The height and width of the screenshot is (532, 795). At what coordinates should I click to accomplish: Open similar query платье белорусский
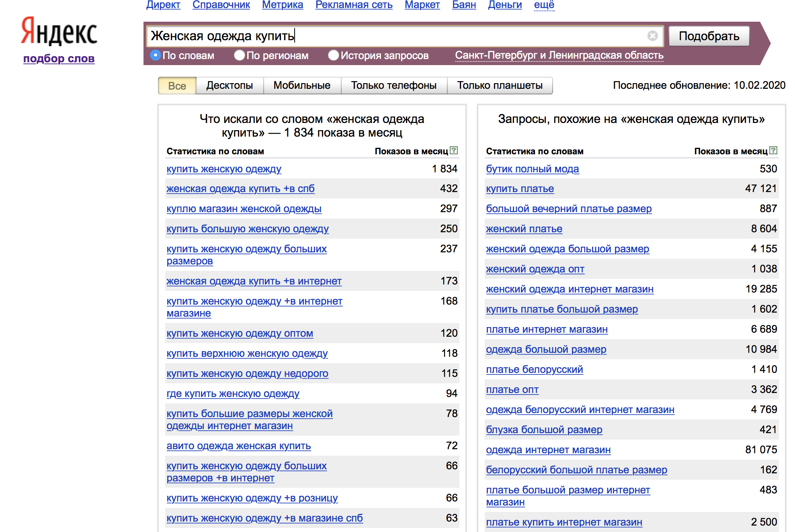point(535,370)
